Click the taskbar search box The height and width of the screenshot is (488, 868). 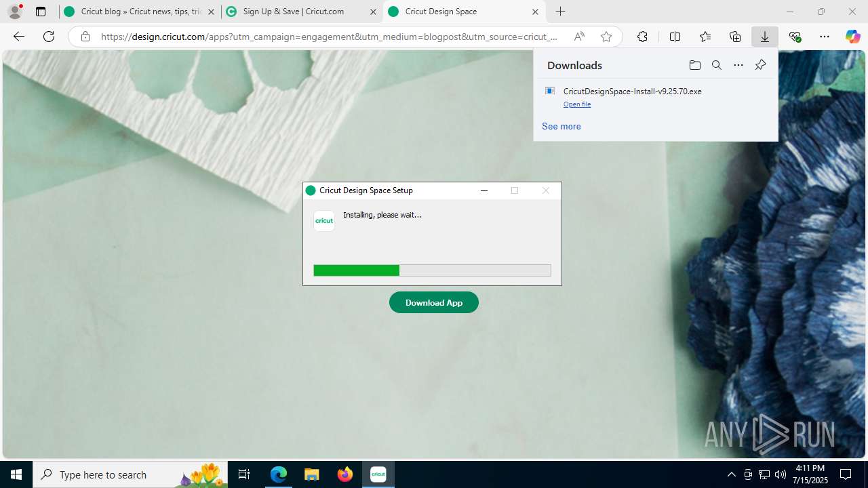click(130, 474)
